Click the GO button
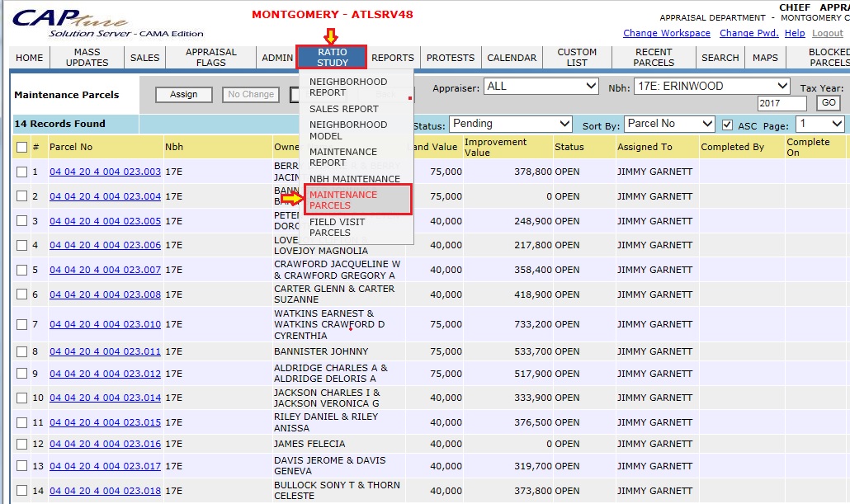Screen dimensions: 850x504 [828, 104]
